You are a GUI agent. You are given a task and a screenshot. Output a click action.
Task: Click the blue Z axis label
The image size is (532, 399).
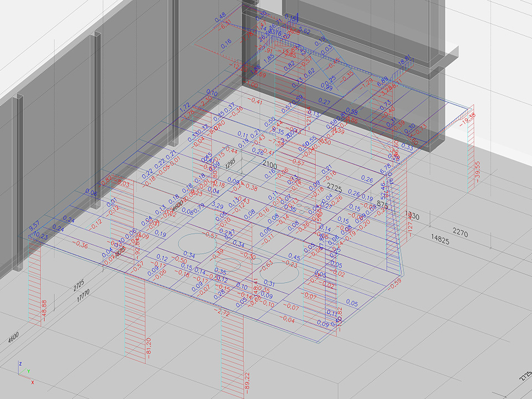[21, 364]
